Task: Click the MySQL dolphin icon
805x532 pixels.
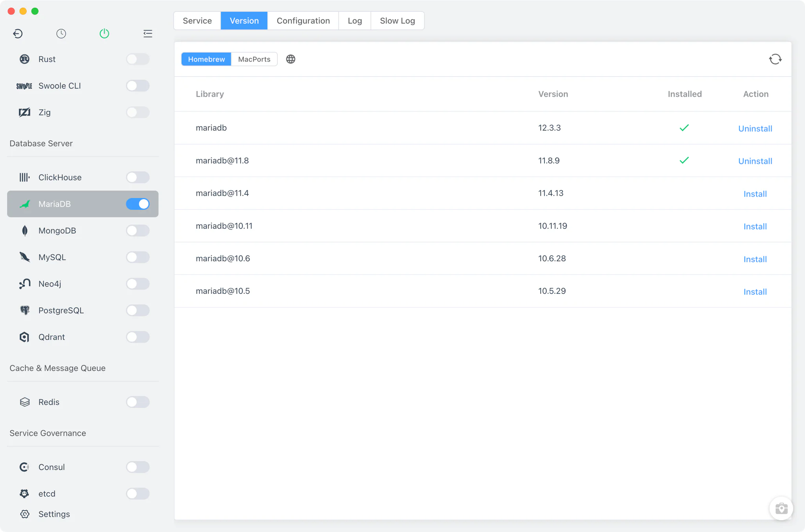Action: [x=24, y=257]
